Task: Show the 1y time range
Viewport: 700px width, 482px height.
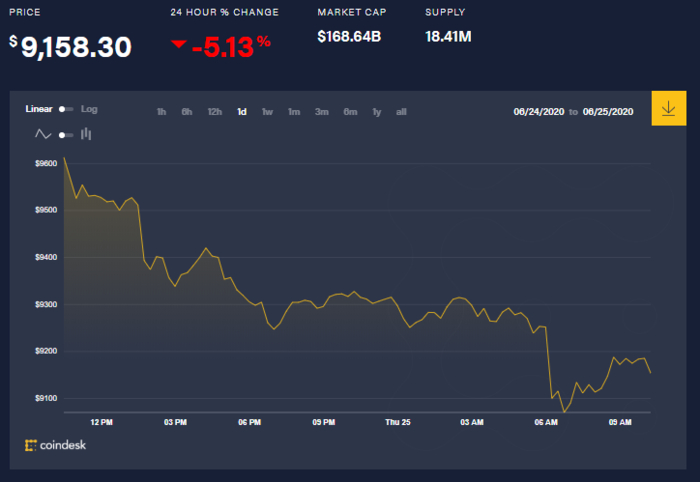Action: point(376,112)
